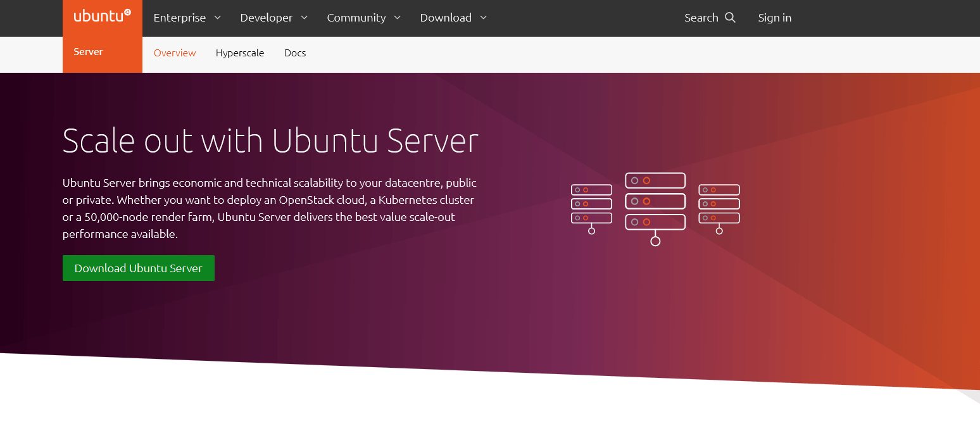Screen dimensions: 980x426
Task: Click the Sign in link
Action: point(775,18)
